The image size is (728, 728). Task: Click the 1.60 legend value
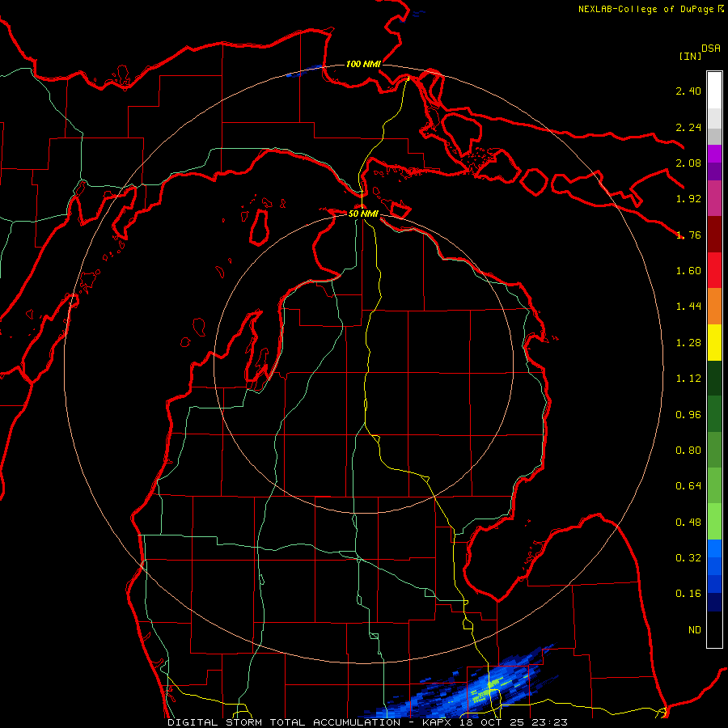(688, 271)
